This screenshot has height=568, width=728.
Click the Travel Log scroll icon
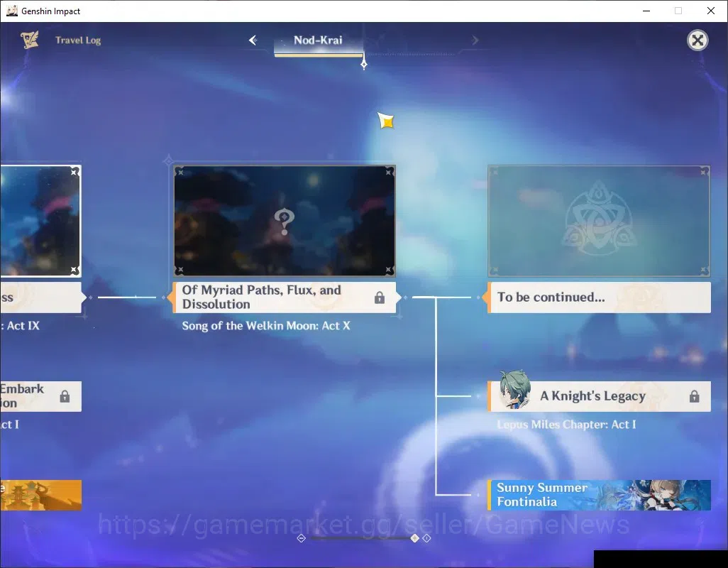click(x=30, y=40)
